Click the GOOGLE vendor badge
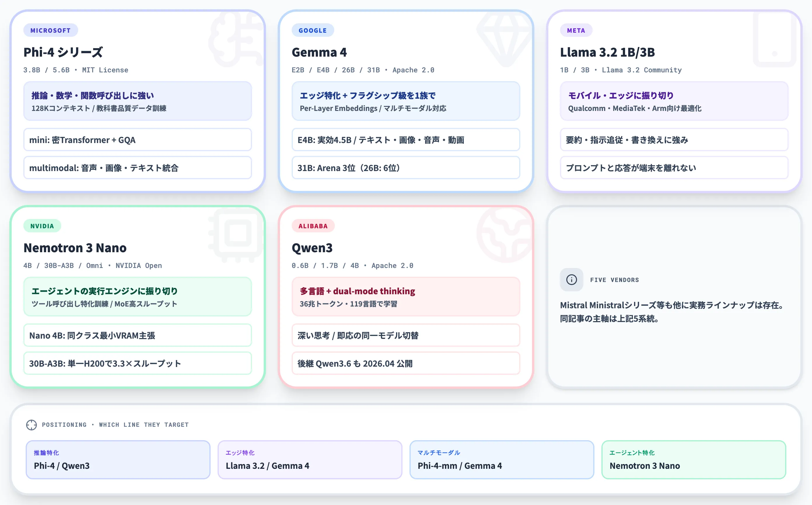Screen dimensions: 812x505 point(313,30)
